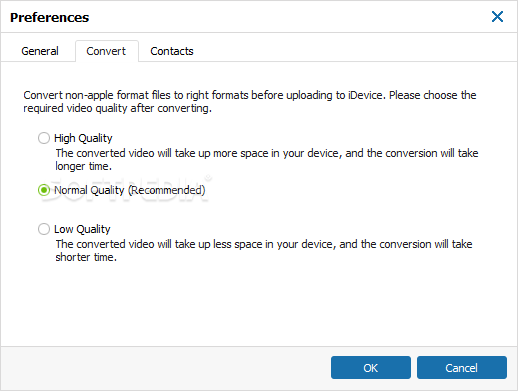Click the Low Quality description about shorter time

click(x=264, y=250)
